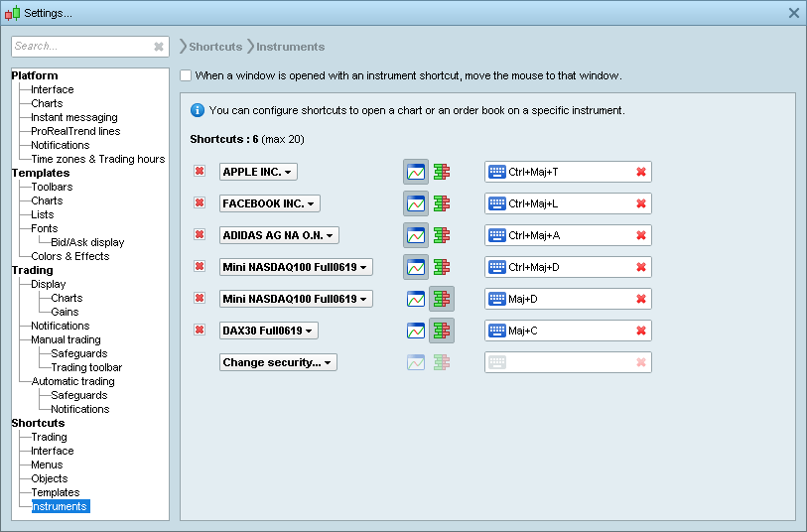Enable move mouse to opened window checkbox

coord(187,75)
